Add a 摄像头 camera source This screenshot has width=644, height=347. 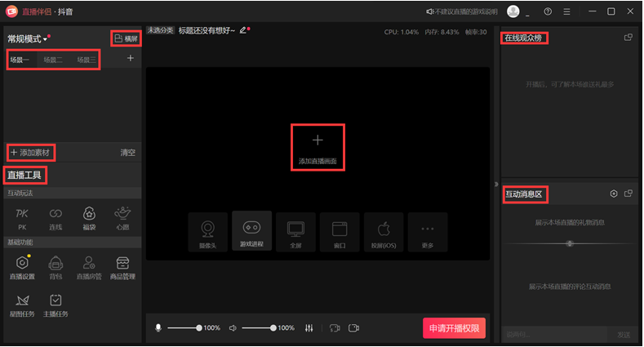pos(208,232)
